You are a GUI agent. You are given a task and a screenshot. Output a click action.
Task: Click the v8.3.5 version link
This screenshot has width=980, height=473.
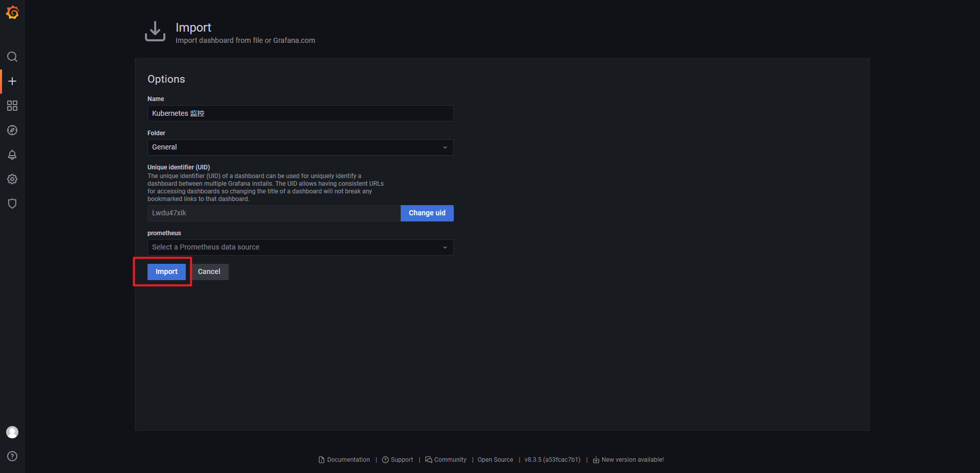[x=552, y=460]
